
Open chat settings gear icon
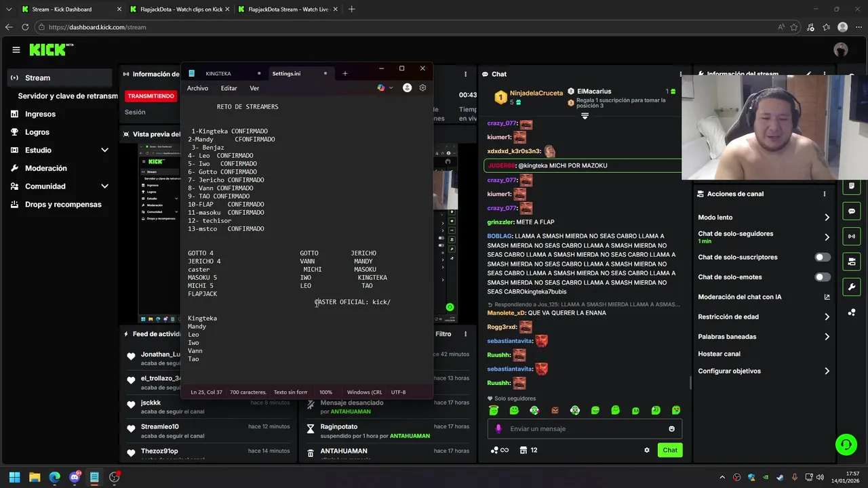(x=647, y=450)
